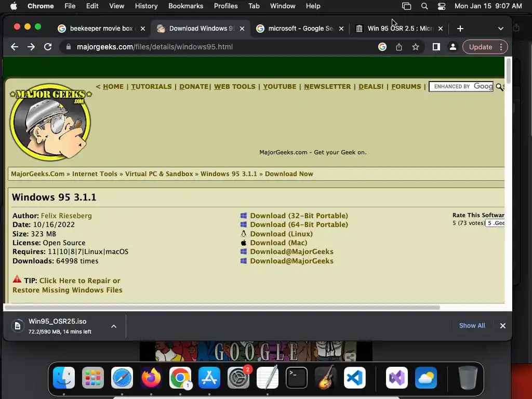This screenshot has height=399, width=532.
Task: Click Download (64-Bit Portable) link
Action: pyautogui.click(x=299, y=224)
